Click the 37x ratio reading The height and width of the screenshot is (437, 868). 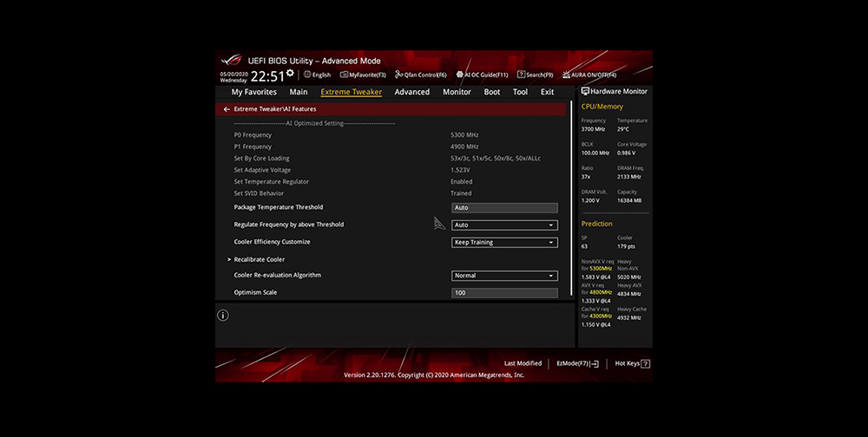click(586, 177)
